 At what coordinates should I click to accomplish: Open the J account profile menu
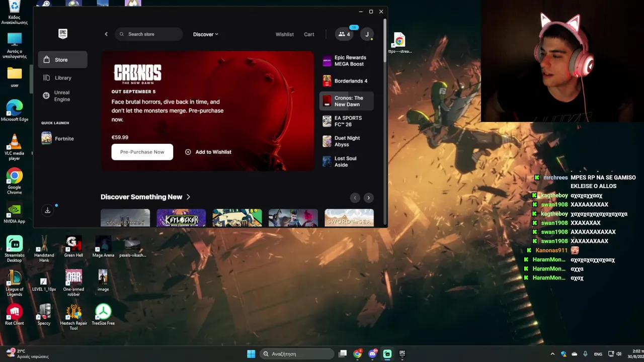point(367,34)
